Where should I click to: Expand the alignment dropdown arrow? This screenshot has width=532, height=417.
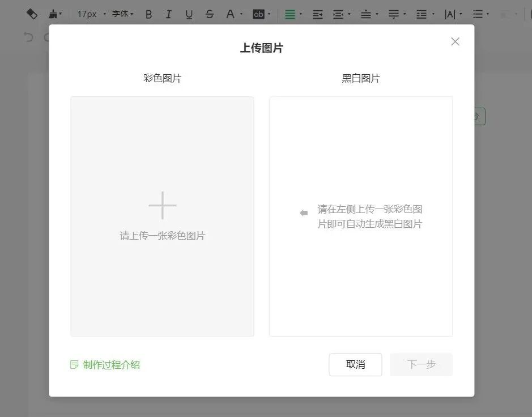301,14
